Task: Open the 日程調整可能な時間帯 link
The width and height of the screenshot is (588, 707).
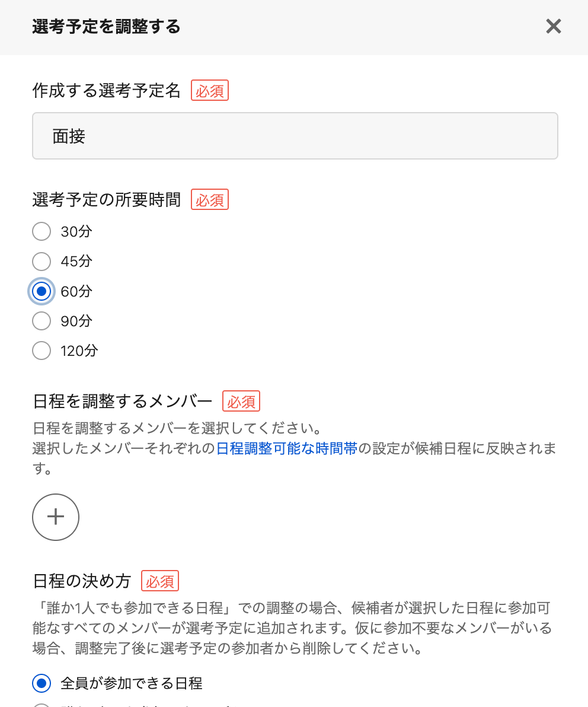Action: [x=287, y=448]
